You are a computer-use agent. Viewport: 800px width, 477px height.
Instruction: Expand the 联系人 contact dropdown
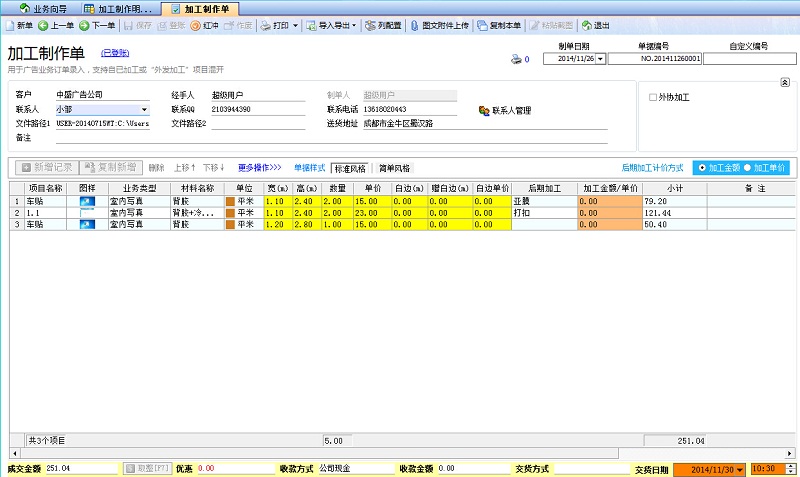click(144, 110)
